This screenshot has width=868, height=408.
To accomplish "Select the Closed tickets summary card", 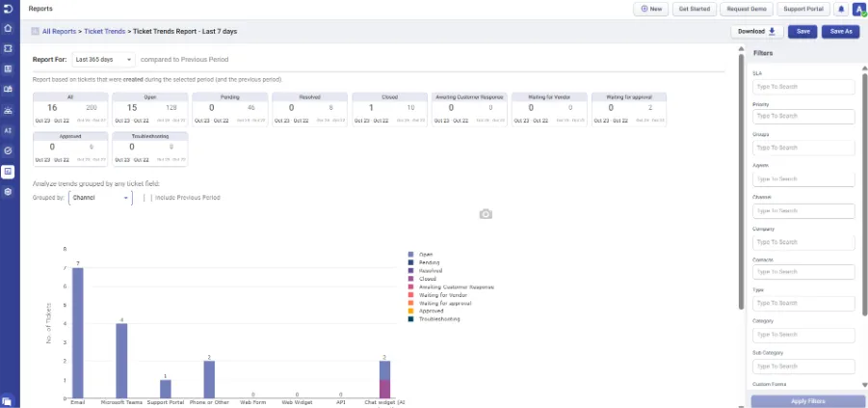I will click(x=389, y=110).
